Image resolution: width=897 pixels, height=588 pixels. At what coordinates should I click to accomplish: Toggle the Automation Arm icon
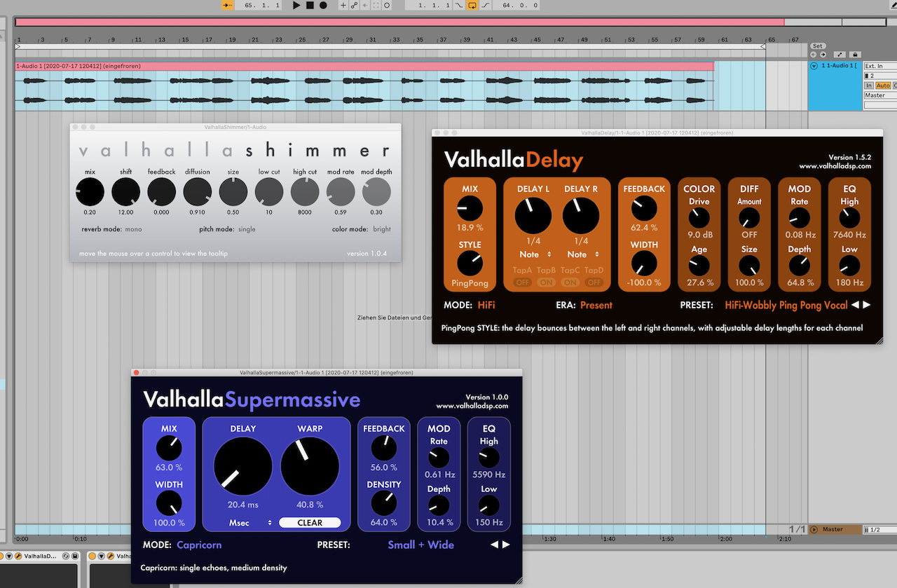tap(354, 5)
